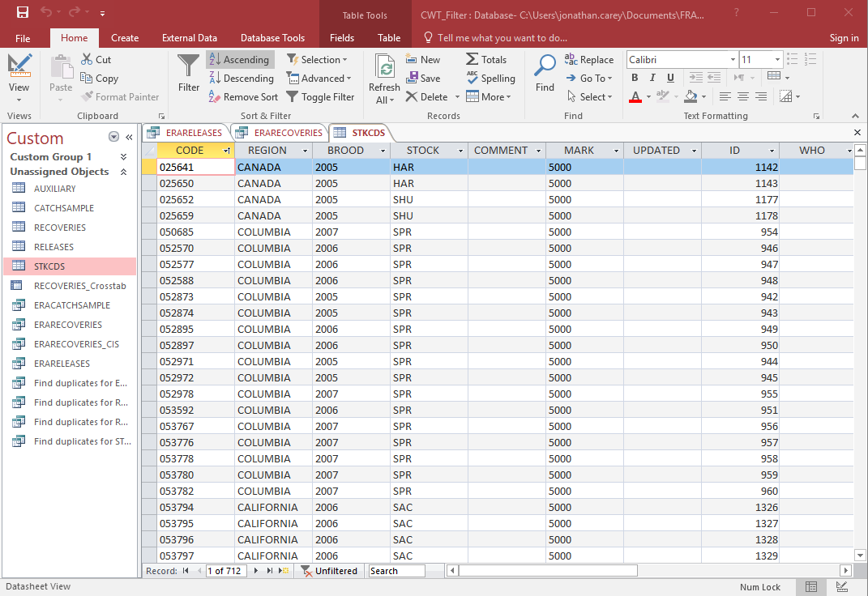
Task: Collapse navigation pane with shutter bar button
Action: click(129, 137)
